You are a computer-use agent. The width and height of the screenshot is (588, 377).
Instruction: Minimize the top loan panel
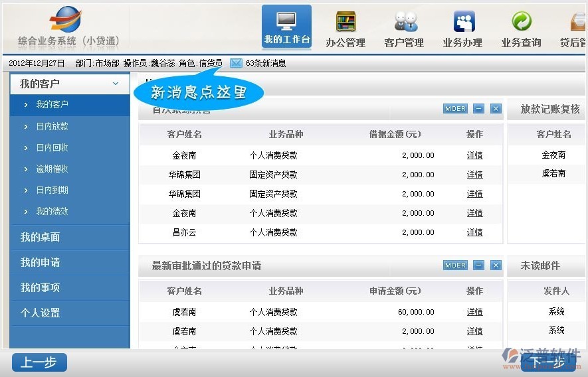[478, 109]
